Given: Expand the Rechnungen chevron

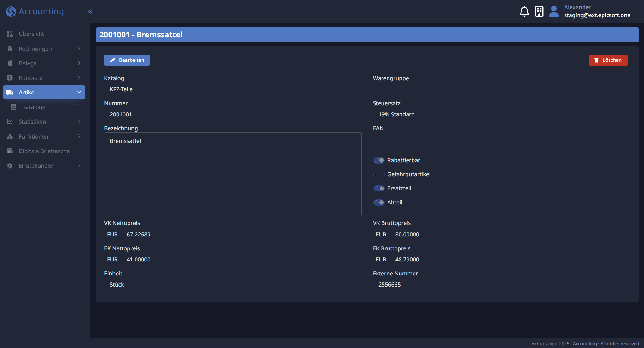Looking at the screenshot, I should click(79, 48).
